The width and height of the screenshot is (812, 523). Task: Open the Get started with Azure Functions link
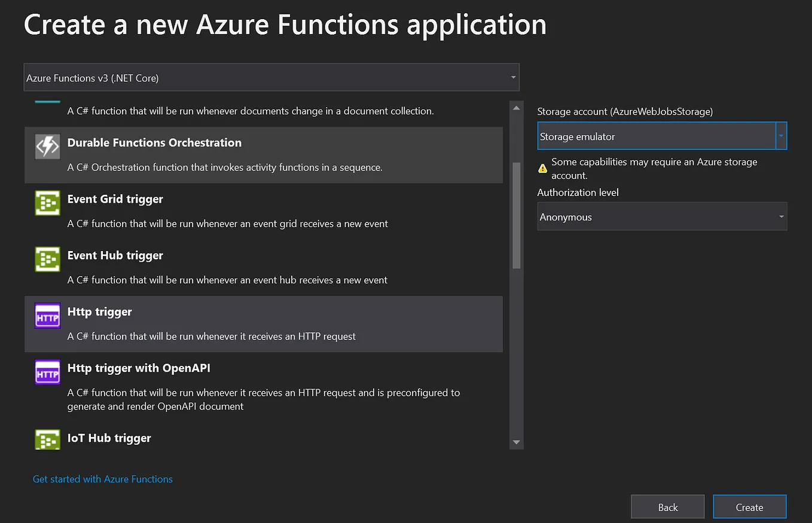pos(102,479)
